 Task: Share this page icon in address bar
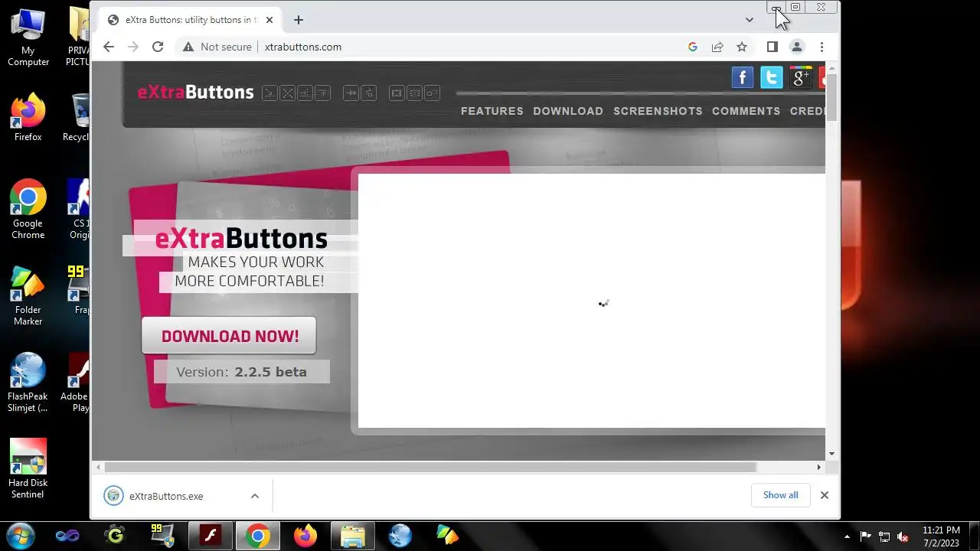tap(717, 47)
